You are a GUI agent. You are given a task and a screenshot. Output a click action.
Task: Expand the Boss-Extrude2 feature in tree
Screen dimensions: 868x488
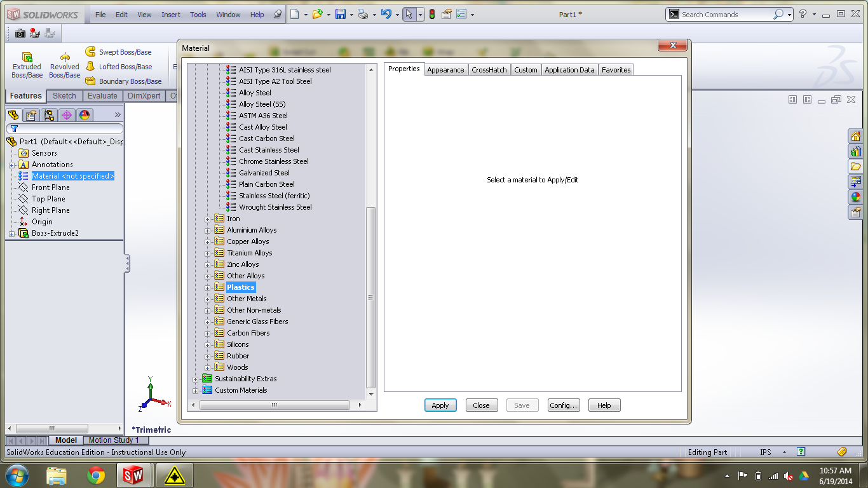pos(11,234)
